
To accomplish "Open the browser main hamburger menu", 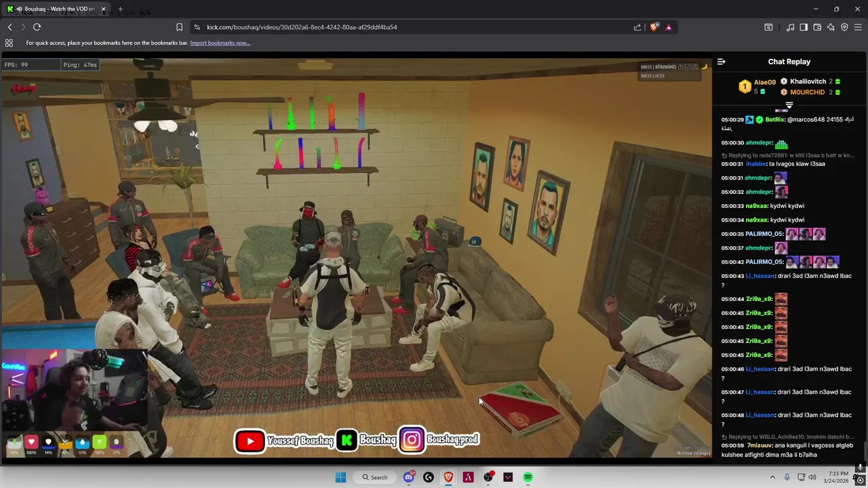I will pos(858,27).
